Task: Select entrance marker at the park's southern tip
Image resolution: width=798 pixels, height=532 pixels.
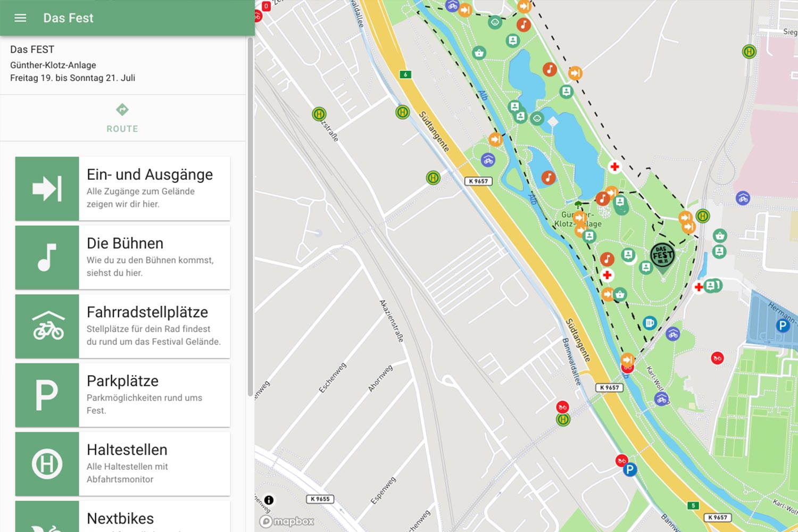Action: [628, 360]
